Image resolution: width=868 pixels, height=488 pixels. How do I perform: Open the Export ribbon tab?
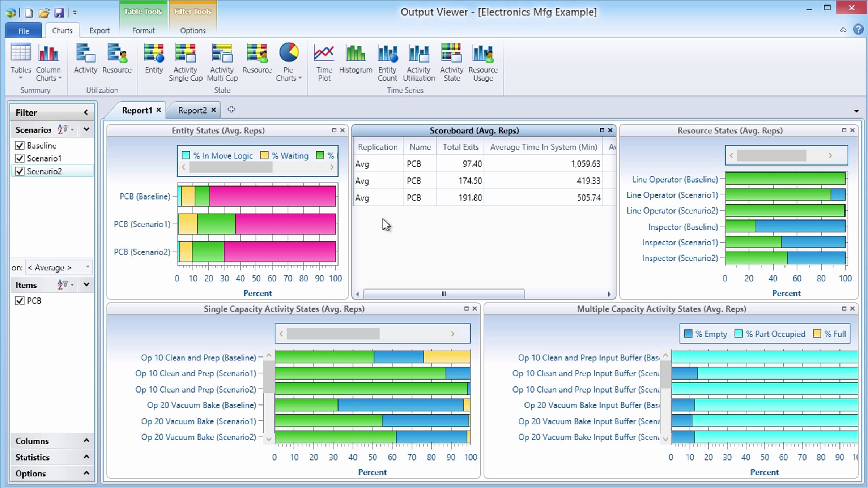[99, 31]
